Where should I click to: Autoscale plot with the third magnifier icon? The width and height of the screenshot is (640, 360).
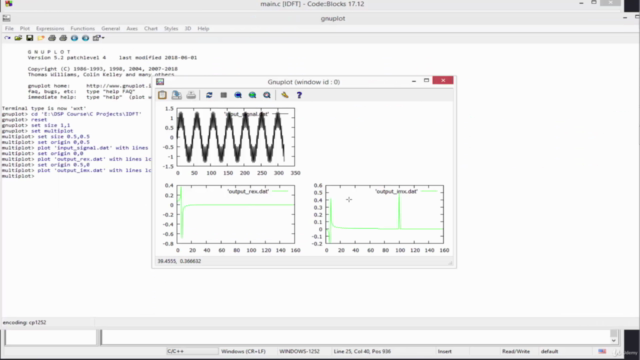coord(267,95)
